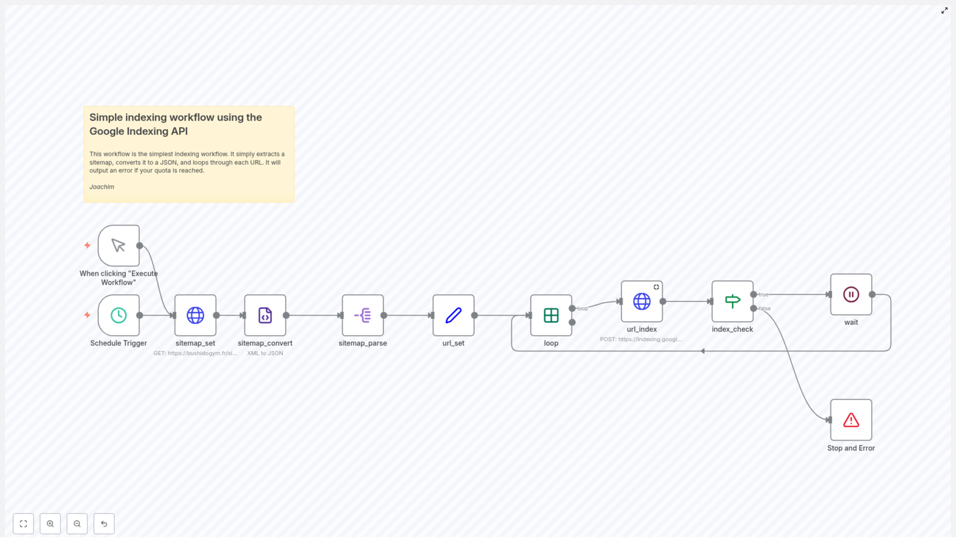Image resolution: width=956 pixels, height=560 pixels.
Task: Zoom out of the workflow canvas
Action: [77, 524]
